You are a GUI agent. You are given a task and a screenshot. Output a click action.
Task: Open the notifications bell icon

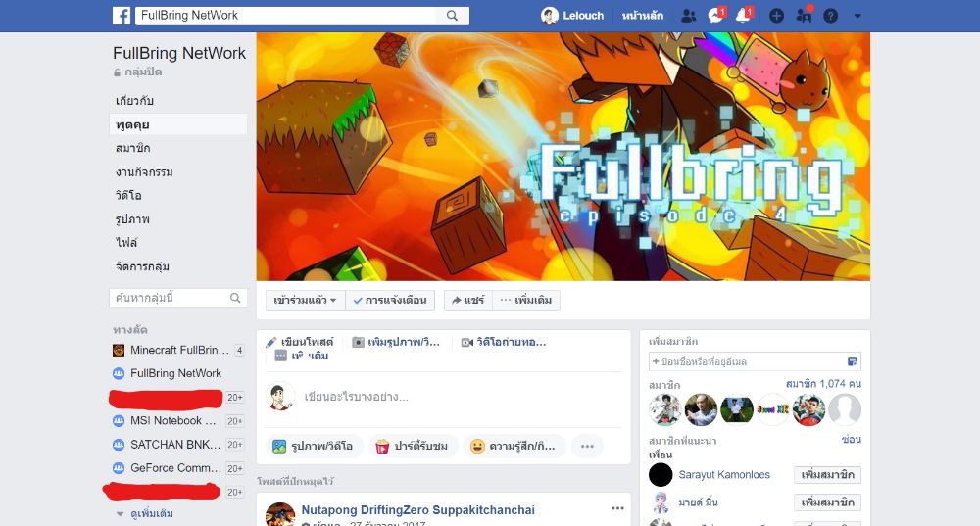pos(743,16)
